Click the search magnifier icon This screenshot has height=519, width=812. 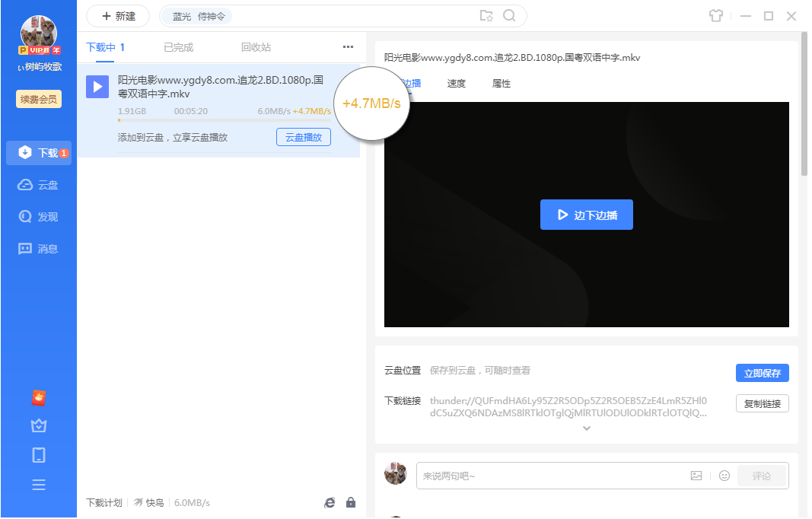pyautogui.click(x=510, y=16)
